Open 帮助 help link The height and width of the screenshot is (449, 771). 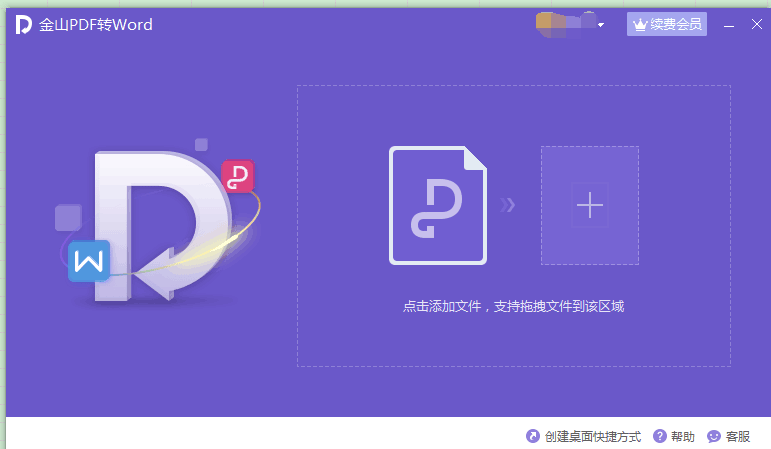(x=682, y=437)
